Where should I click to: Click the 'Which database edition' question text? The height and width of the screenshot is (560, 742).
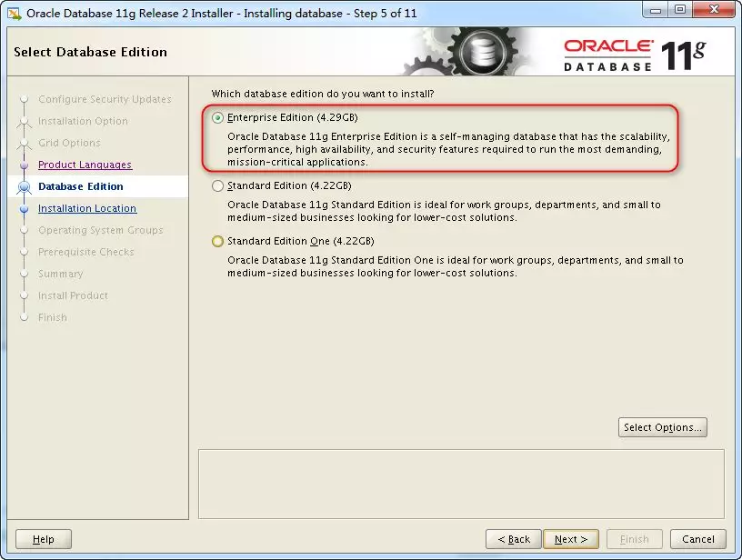[322, 94]
